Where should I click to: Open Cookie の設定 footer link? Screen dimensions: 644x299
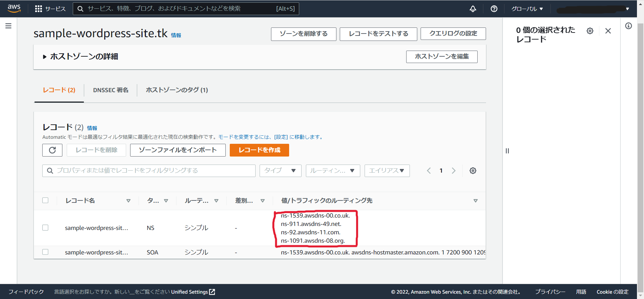pyautogui.click(x=612, y=292)
